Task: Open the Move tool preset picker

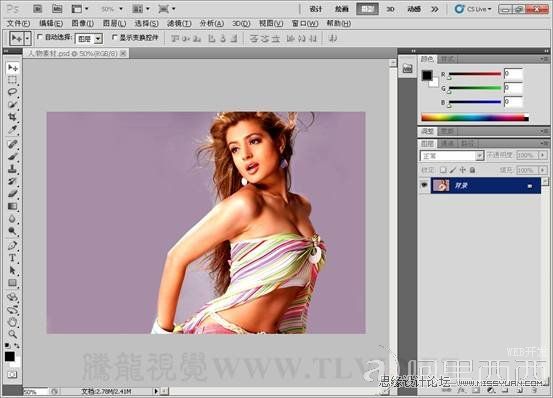Action: click(x=28, y=38)
